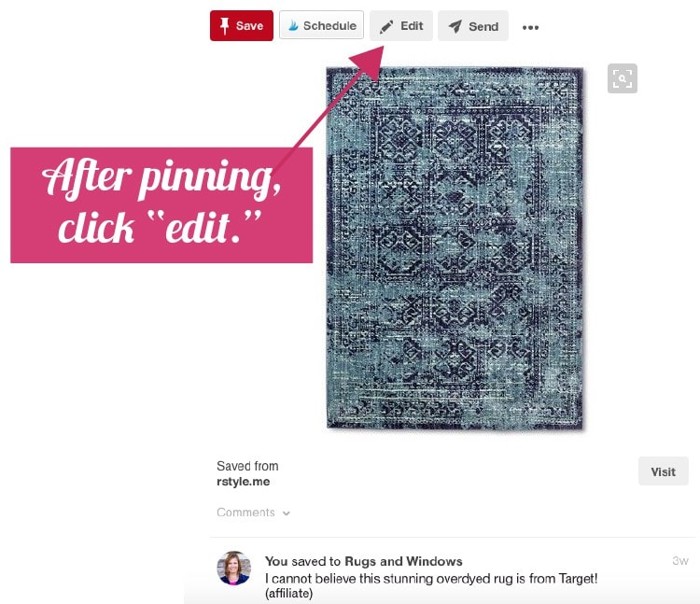700x604 pixels.
Task: Open the three-dot more options menu
Action: coord(530,27)
